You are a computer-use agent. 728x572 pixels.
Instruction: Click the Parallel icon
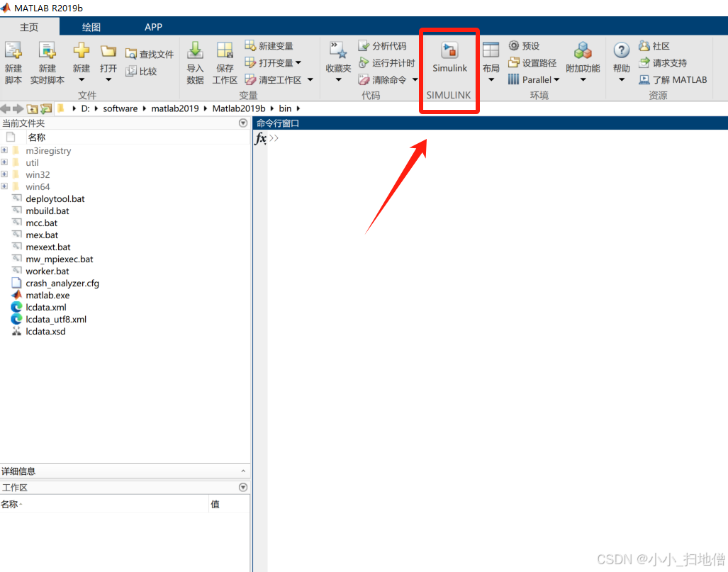tap(513, 79)
